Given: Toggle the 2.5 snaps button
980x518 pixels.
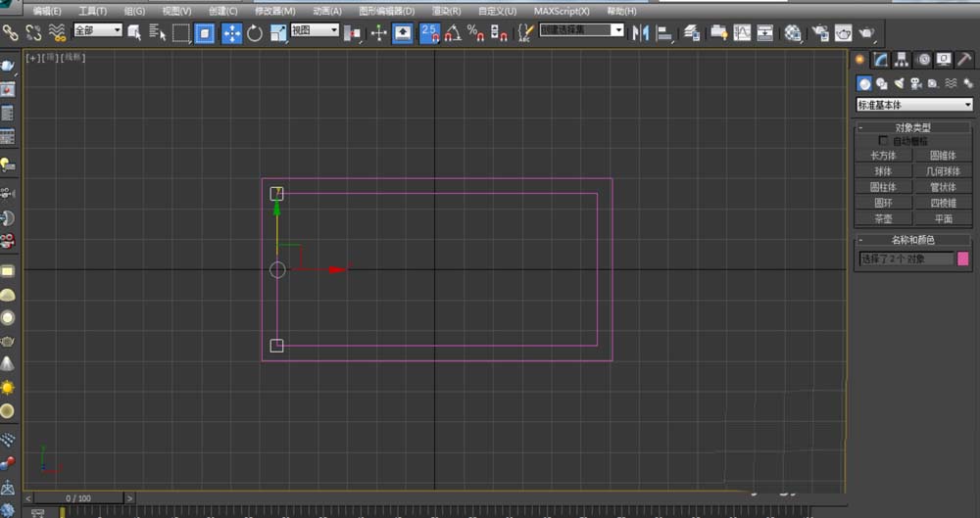Looking at the screenshot, I should [429, 33].
